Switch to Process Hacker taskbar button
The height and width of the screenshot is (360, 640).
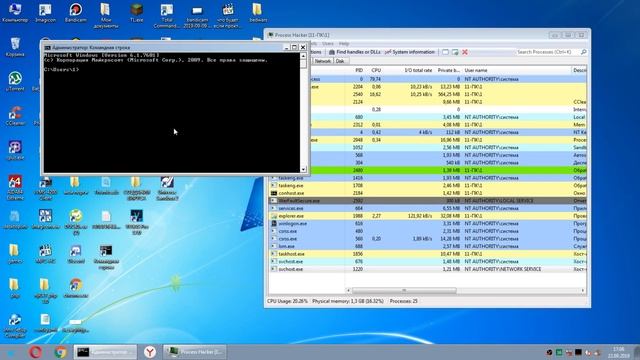click(x=195, y=352)
